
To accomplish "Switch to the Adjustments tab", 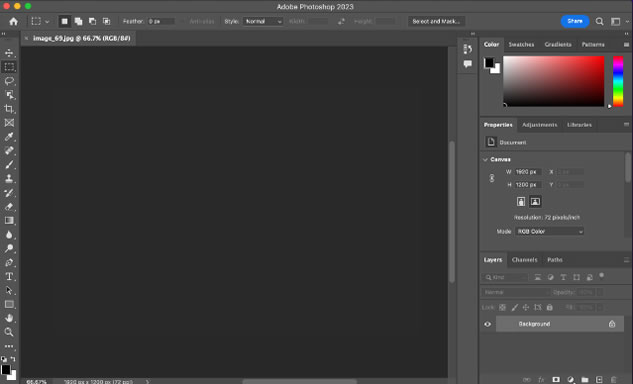I will [539, 125].
